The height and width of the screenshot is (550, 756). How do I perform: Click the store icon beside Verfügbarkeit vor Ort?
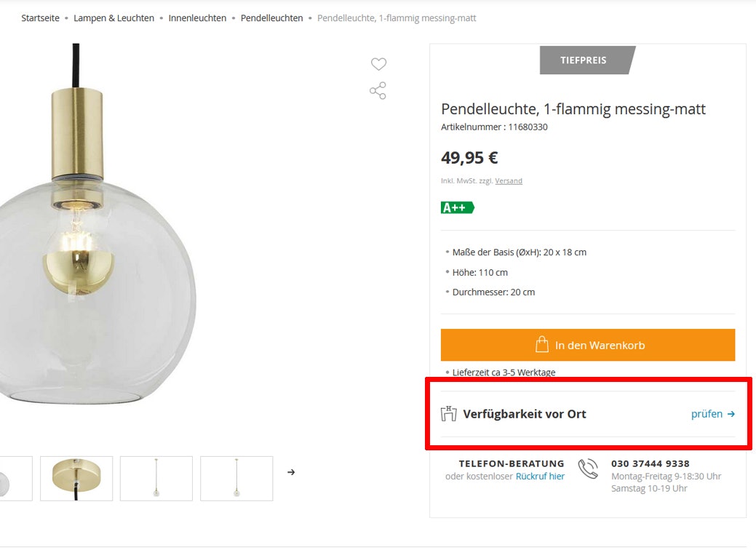pyautogui.click(x=448, y=414)
